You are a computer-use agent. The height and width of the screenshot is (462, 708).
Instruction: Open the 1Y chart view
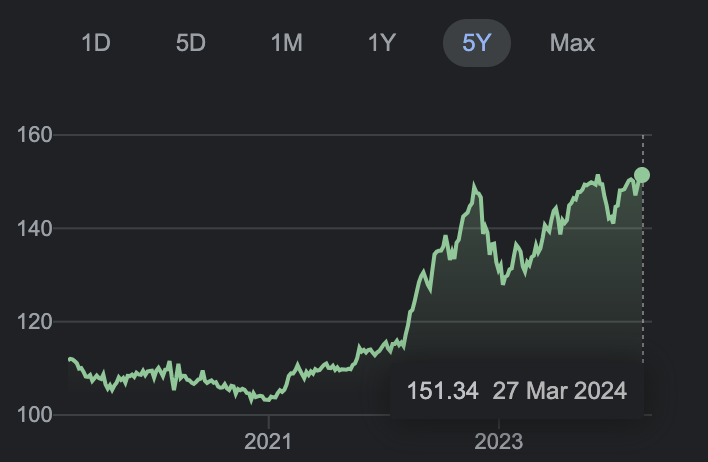pos(382,43)
